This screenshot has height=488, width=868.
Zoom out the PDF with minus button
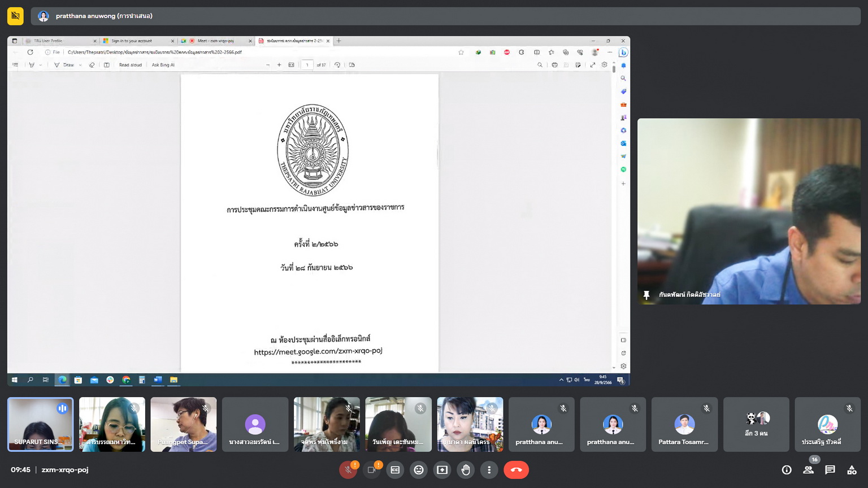(268, 65)
